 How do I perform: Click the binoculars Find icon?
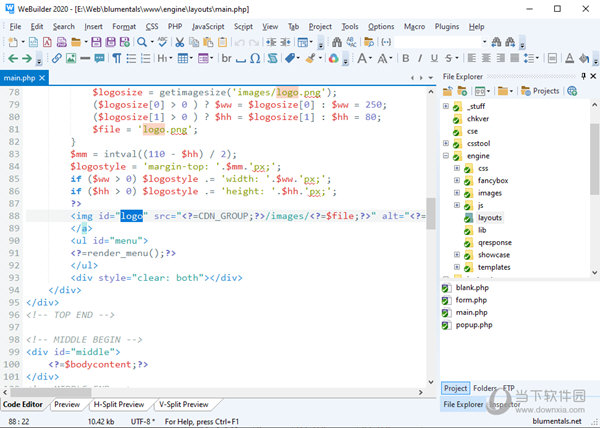tap(337, 42)
